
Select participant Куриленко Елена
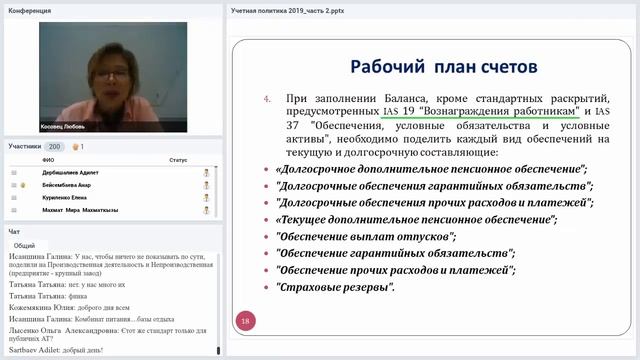64,198
